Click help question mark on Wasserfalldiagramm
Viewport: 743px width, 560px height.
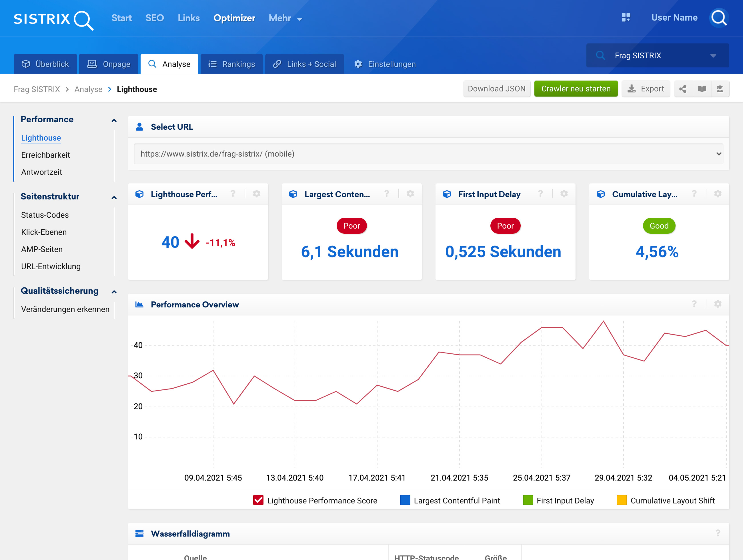[718, 533]
